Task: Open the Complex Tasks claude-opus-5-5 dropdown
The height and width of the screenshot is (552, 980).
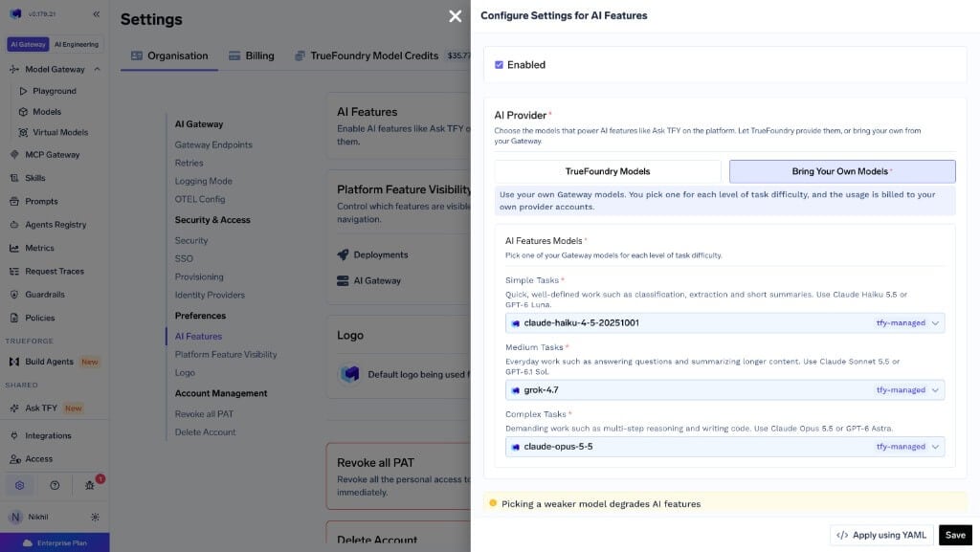Action: point(724,447)
